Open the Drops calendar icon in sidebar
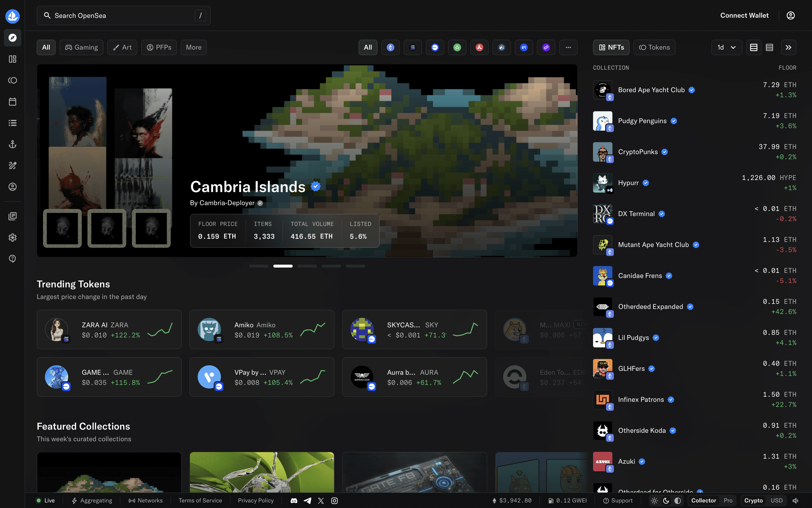 click(12, 101)
